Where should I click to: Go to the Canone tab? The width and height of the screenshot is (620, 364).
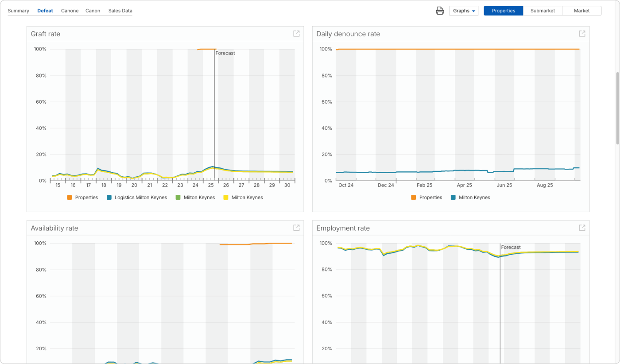pos(70,11)
